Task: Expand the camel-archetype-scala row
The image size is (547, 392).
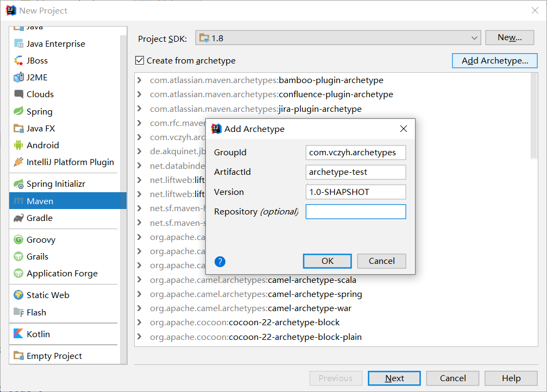Action: (140, 280)
